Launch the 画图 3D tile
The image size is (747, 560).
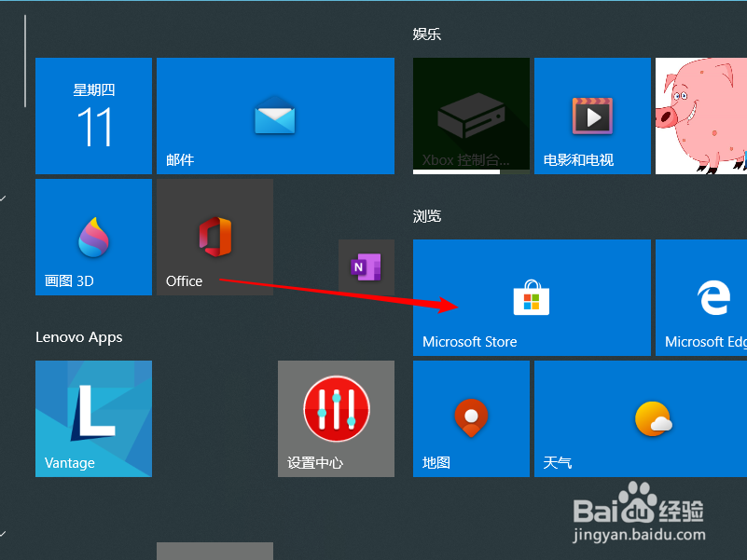point(93,238)
